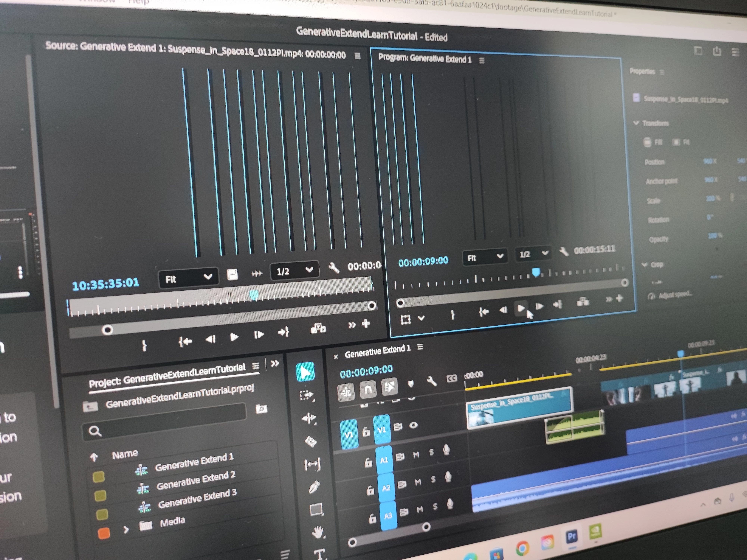
Task: Select the Hand tool
Action: (318, 533)
